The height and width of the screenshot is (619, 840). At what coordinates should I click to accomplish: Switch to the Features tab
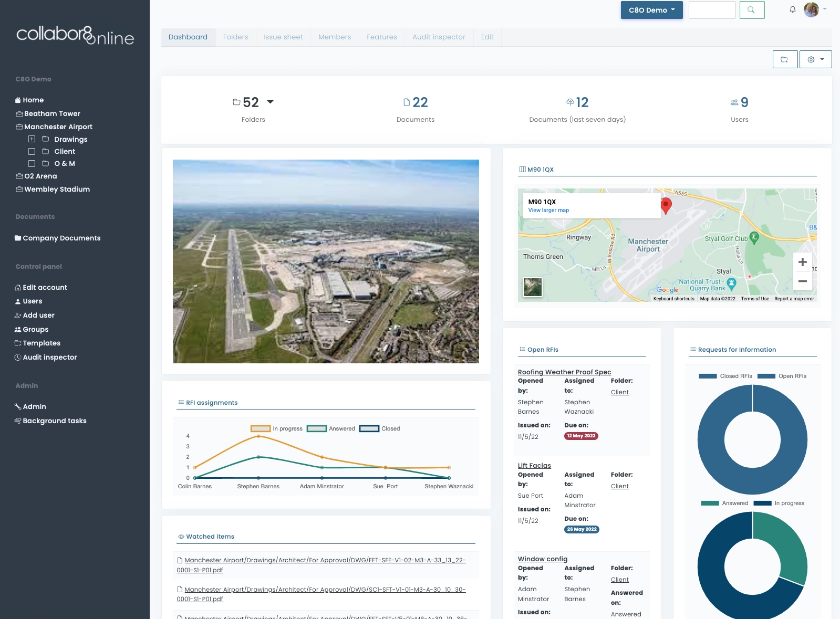(382, 37)
